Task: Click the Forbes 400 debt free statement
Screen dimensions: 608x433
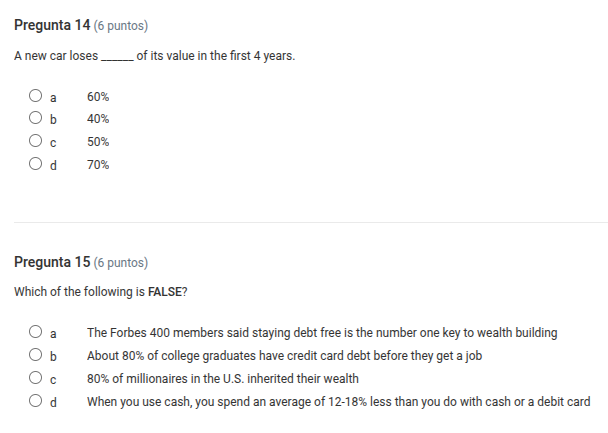Action: pos(322,333)
